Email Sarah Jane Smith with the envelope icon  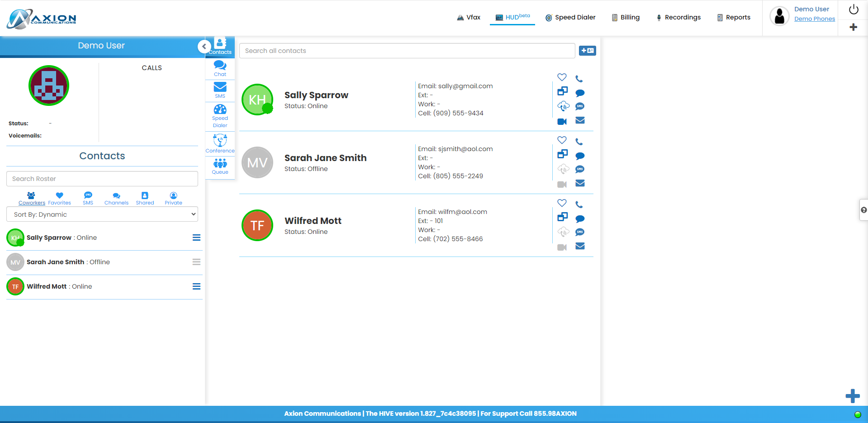[x=580, y=183]
